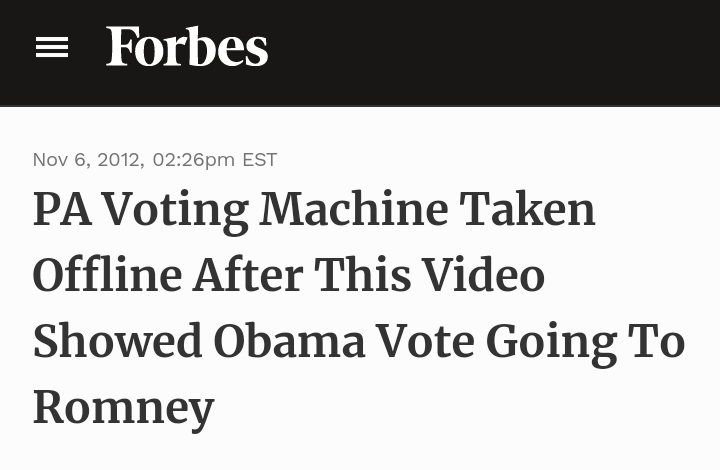Image resolution: width=720 pixels, height=470 pixels.
Task: Click the Nov 6, 2012 publish date
Action: pos(88,160)
